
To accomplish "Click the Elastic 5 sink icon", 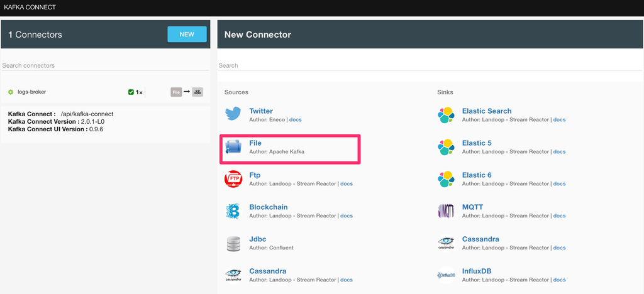I will click(446, 147).
